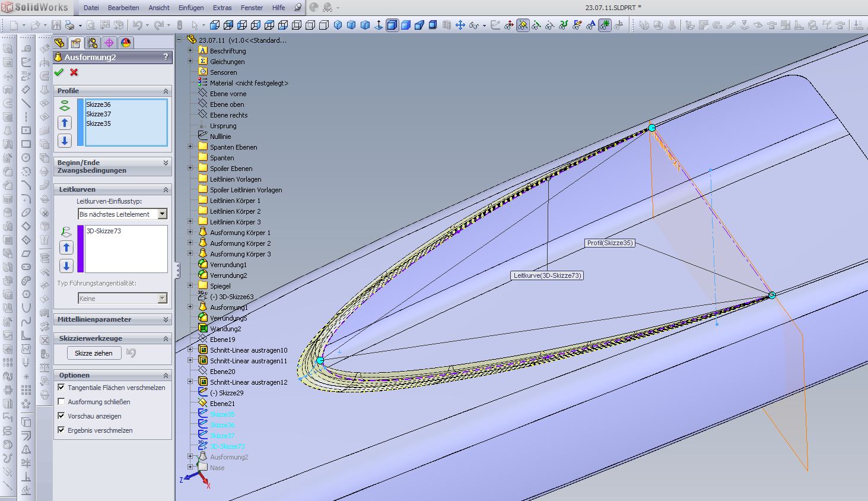Open the PropertyManager tab icon
Screen dimensions: 868x501
pos(76,43)
